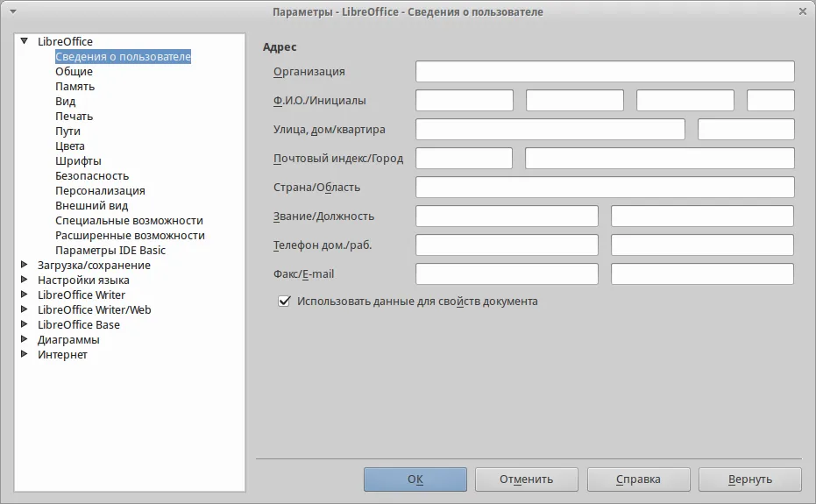The image size is (816, 504).
Task: Open the Шрифты settings page
Action: click(78, 161)
